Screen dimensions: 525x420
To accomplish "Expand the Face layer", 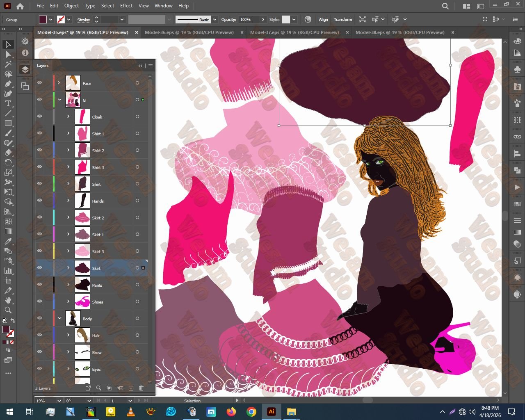I will click(x=59, y=83).
